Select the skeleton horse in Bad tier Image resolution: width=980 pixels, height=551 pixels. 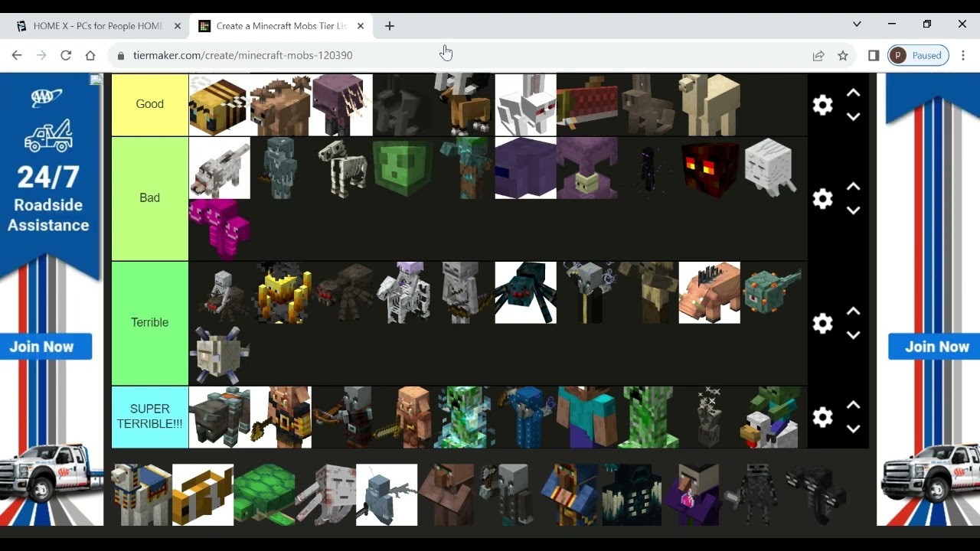pos(341,168)
